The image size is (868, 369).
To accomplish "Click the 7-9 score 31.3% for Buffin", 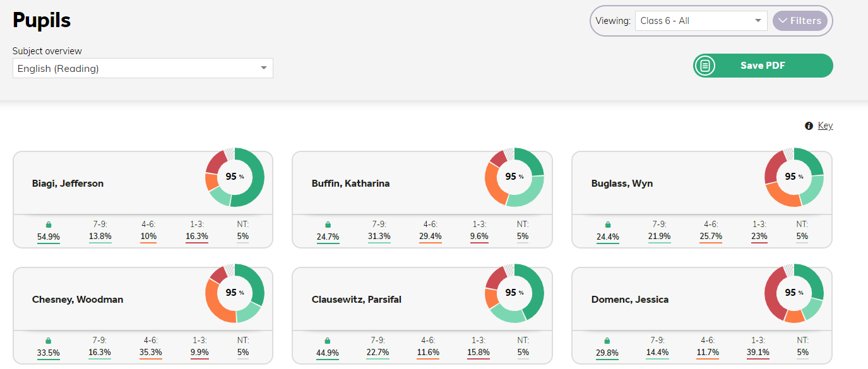I will tap(379, 237).
